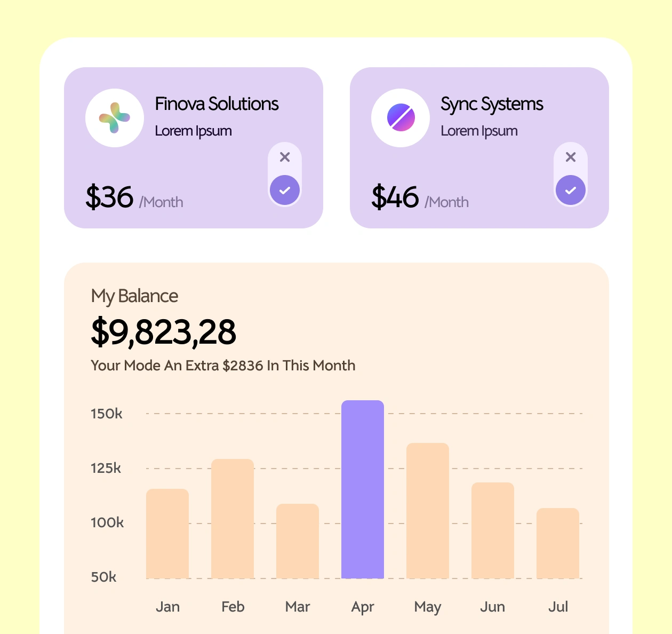The width and height of the screenshot is (672, 634).
Task: Click the May bar in the balance chart
Action: click(x=427, y=511)
